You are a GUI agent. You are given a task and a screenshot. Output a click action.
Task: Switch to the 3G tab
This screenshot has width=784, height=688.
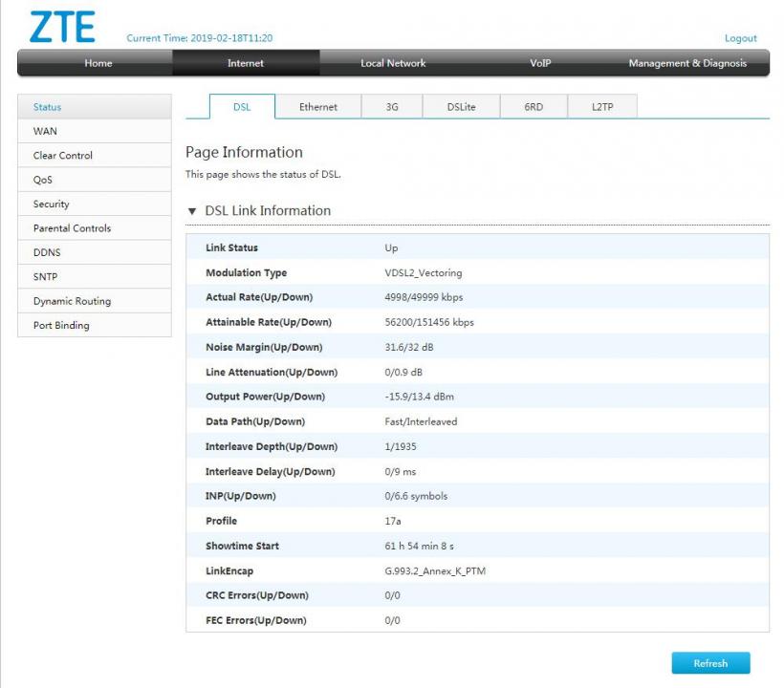click(x=392, y=107)
